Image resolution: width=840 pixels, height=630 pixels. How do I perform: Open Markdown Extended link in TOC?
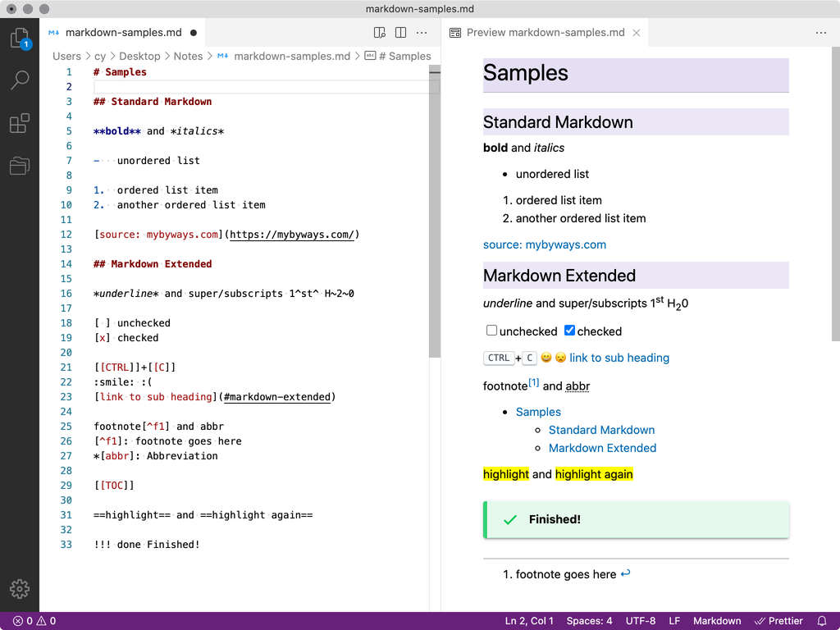click(x=602, y=449)
